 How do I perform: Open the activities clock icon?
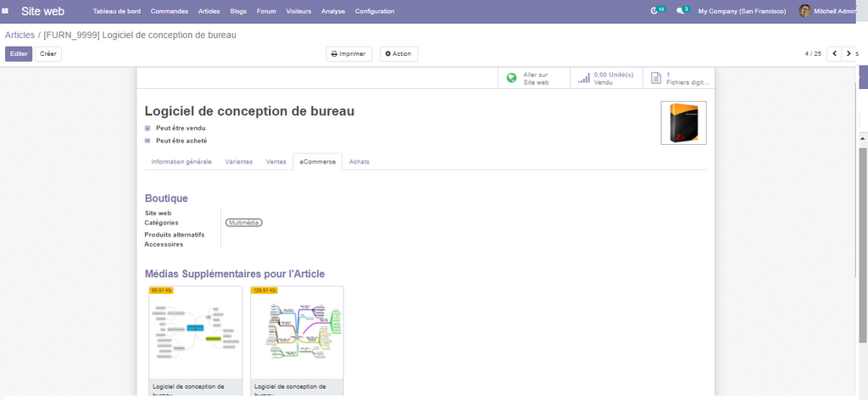pyautogui.click(x=654, y=11)
